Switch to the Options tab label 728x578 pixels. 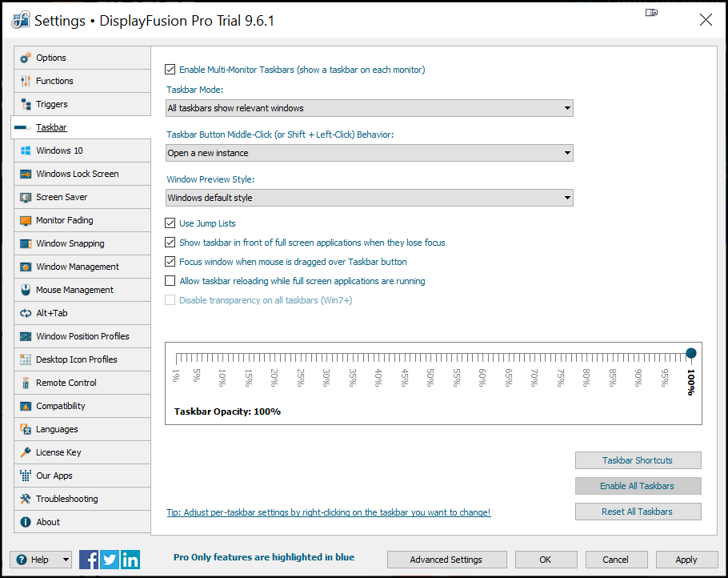pos(51,58)
